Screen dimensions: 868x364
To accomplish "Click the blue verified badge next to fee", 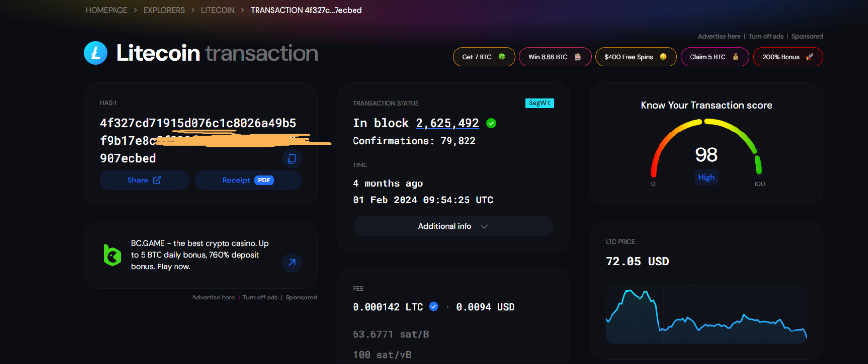I will pyautogui.click(x=434, y=306).
